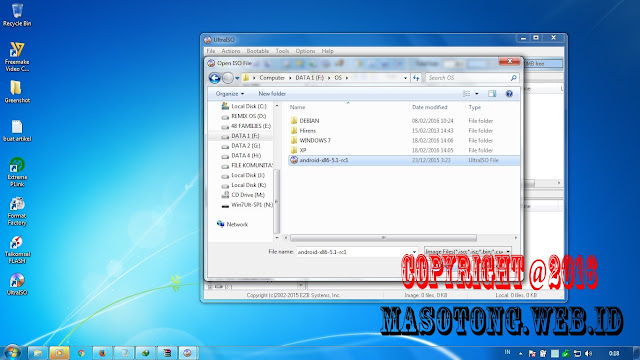Click the File name input field
The image size is (640, 360).
pyautogui.click(x=353, y=252)
